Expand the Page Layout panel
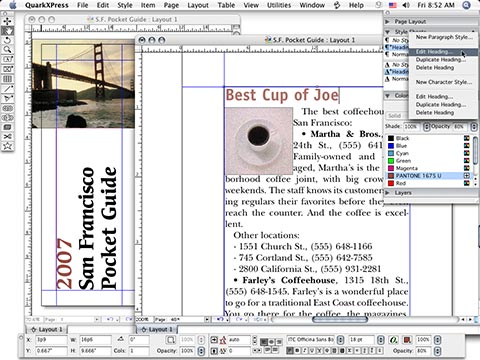The width and height of the screenshot is (480, 360). (388, 22)
